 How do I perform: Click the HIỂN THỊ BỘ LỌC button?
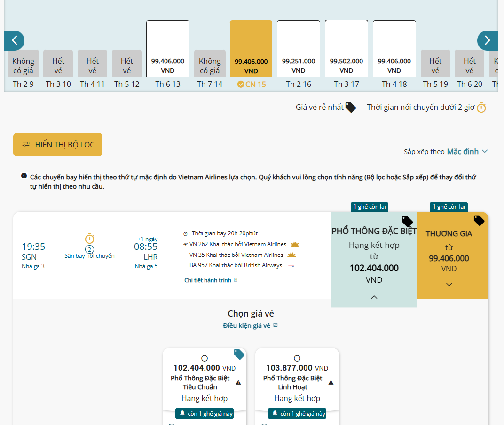58,145
